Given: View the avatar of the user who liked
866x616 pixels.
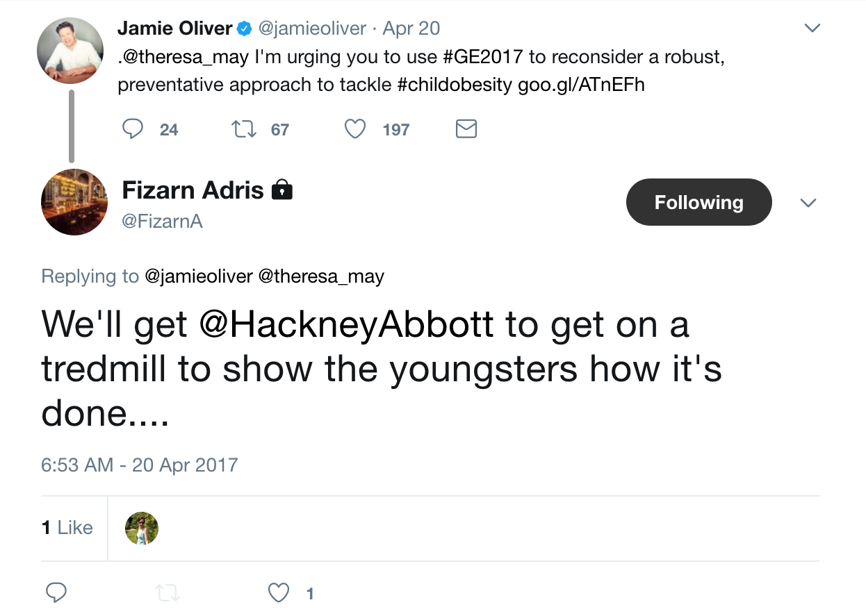Looking at the screenshot, I should pos(142,528).
